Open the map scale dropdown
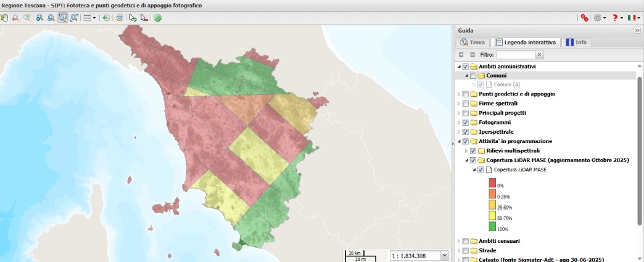The width and height of the screenshot is (644, 262). pyautogui.click(x=444, y=255)
